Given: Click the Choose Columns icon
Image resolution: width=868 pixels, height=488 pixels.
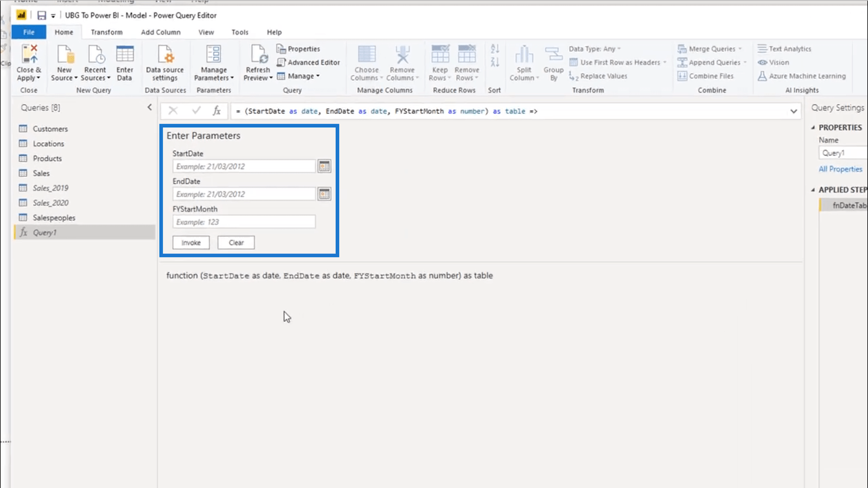Looking at the screenshot, I should tap(367, 54).
